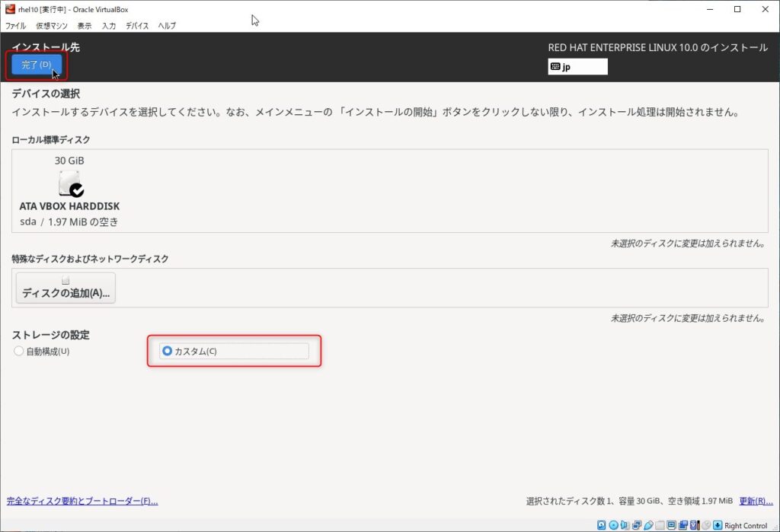Click the hard disk activity status icon
The image size is (780, 532).
click(602, 525)
